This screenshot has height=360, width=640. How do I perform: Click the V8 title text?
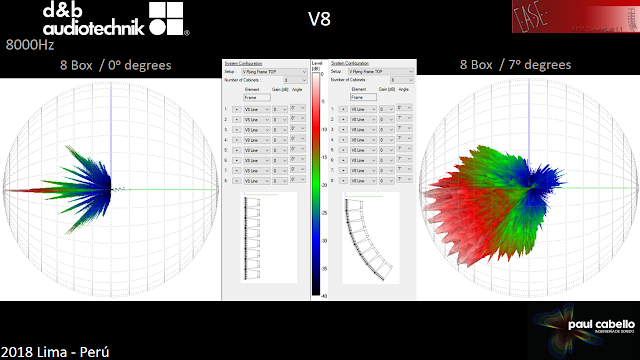click(319, 19)
